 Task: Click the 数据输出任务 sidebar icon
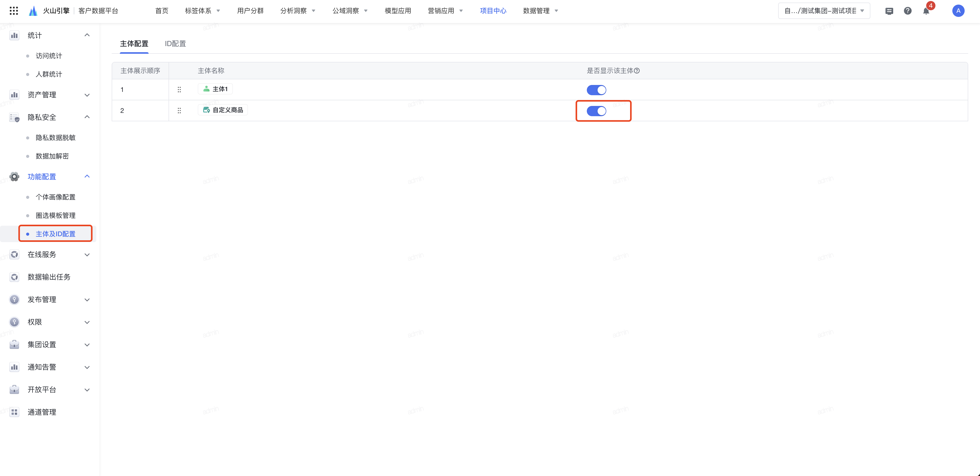14,277
